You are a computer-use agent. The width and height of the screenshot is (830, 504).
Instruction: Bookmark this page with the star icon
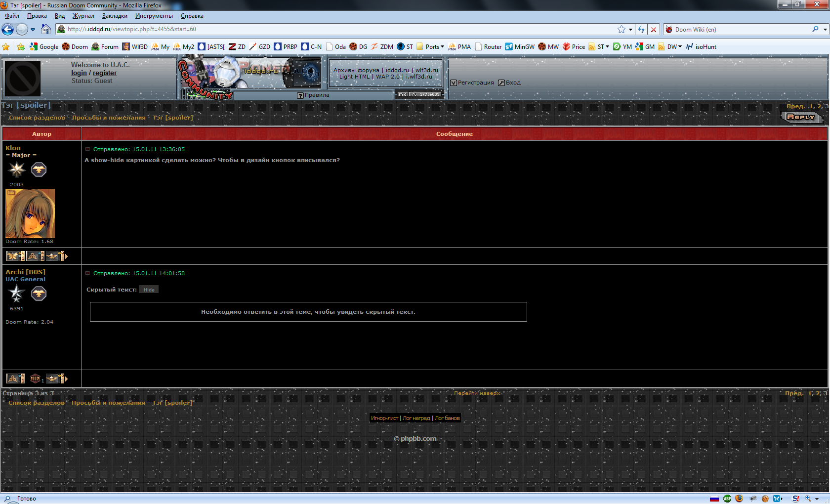tap(621, 30)
